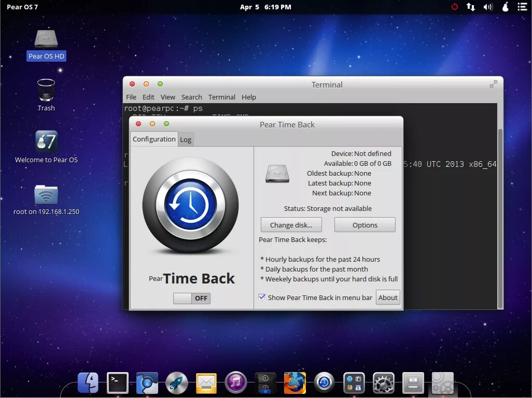
Task: Minimize the Pear Time Back window
Action: coord(152,124)
